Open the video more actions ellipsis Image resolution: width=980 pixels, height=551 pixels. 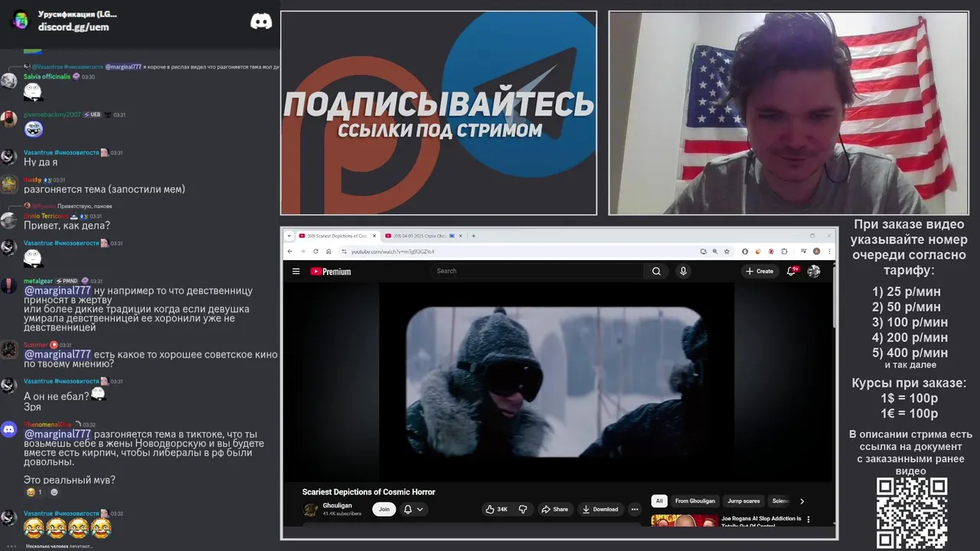pyautogui.click(x=634, y=509)
